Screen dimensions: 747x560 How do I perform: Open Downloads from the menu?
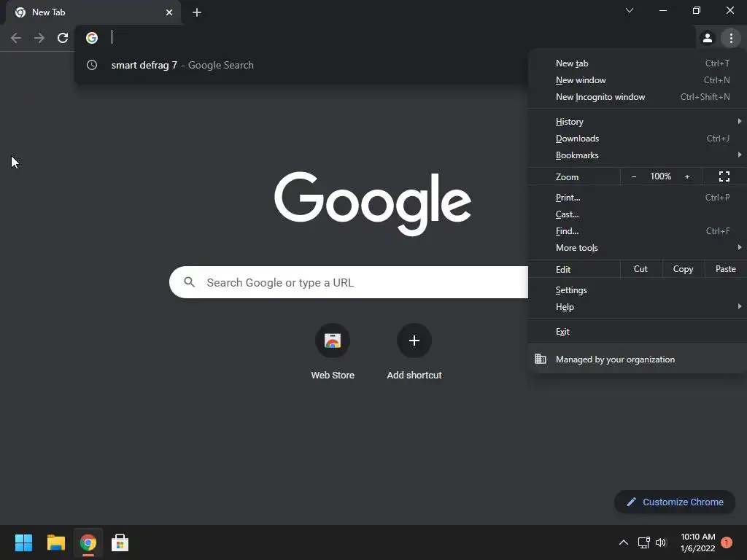click(x=638, y=139)
